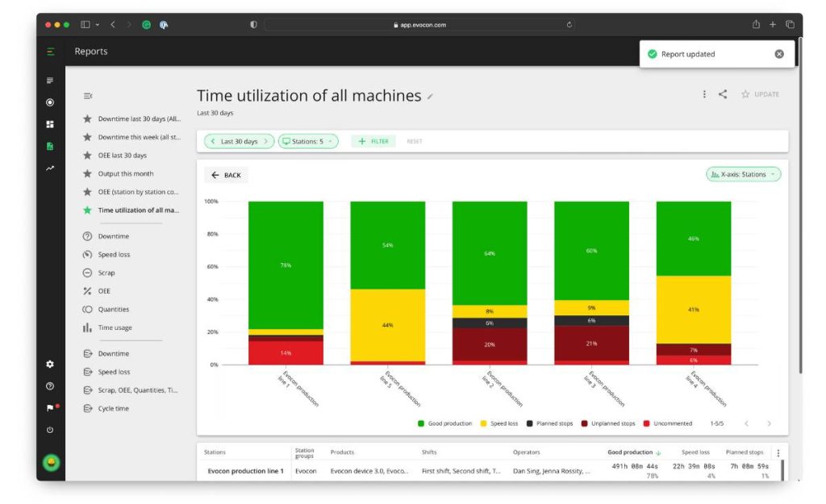This screenshot has height=504, width=826.
Task: Toggle Uncommented legend series
Action: pos(667,423)
